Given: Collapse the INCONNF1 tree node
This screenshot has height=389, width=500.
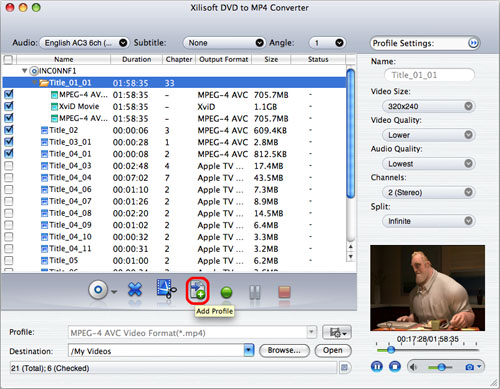Looking at the screenshot, I should (24, 71).
